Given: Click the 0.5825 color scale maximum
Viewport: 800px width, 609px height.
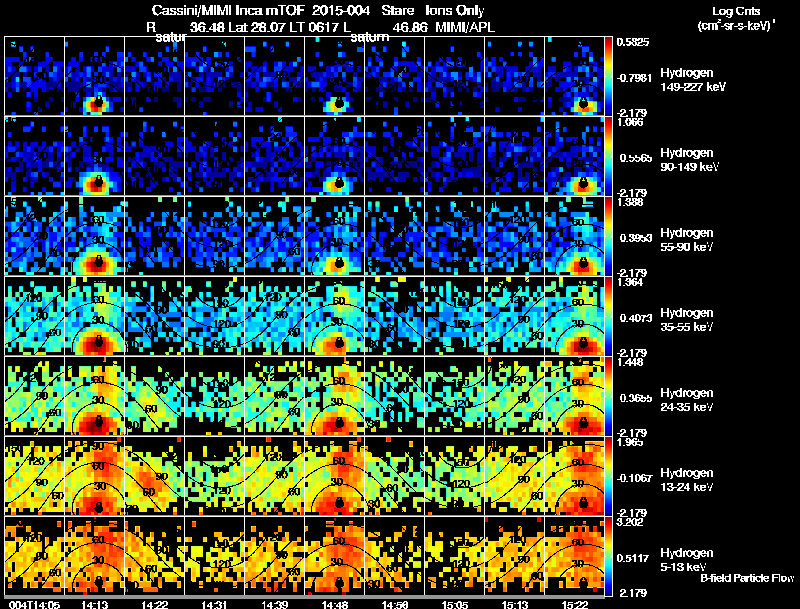Looking at the screenshot, I should 633,42.
